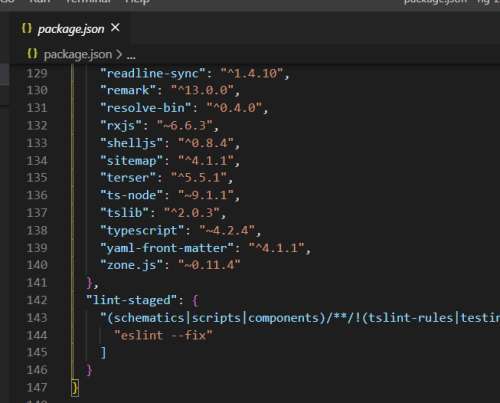
Task: Click the version value "^13.0.0"
Action: (x=203, y=90)
